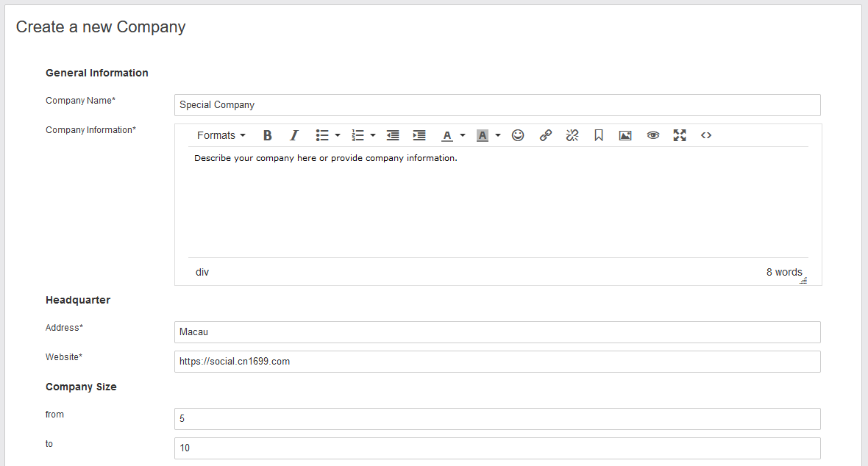Open source code view of editor
This screenshot has width=868, height=466.
click(x=706, y=135)
